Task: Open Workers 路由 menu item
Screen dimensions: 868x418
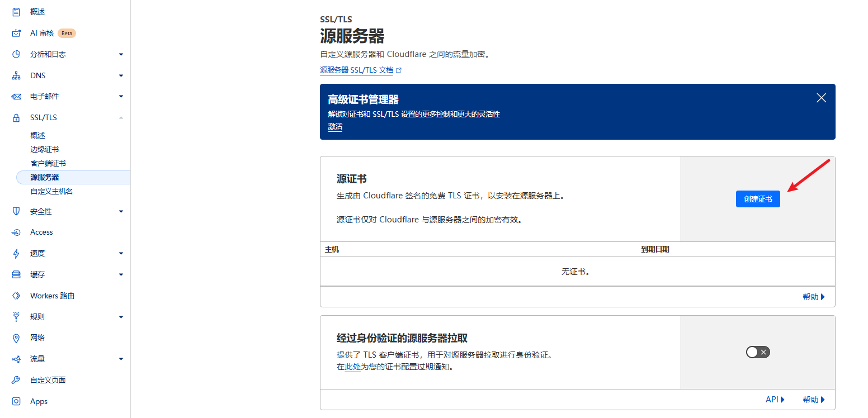Action: [x=52, y=296]
